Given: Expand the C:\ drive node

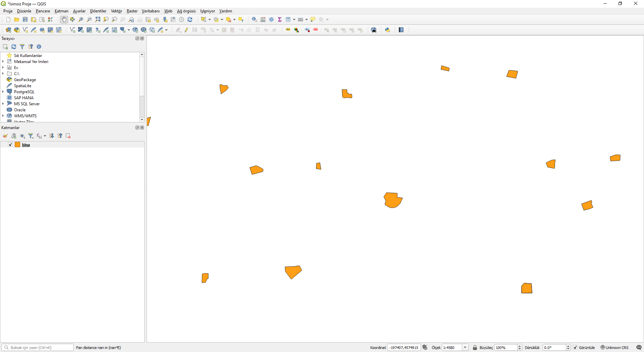Looking at the screenshot, I should coord(3,73).
